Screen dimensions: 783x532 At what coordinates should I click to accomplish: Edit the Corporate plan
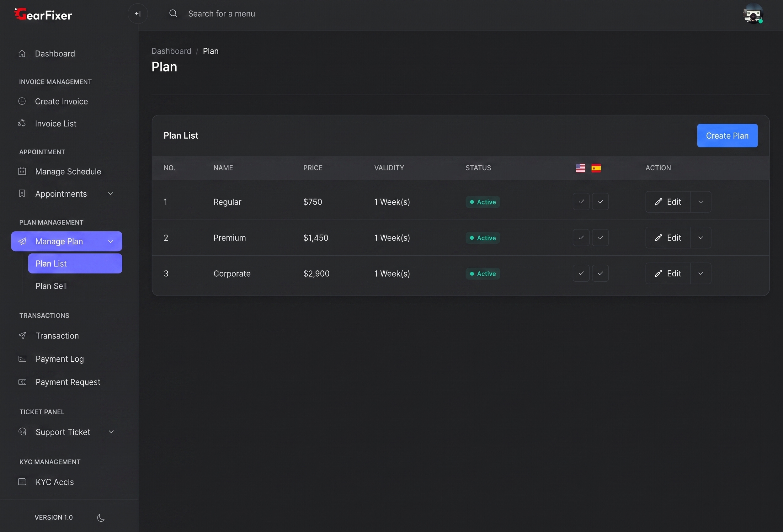click(x=668, y=273)
